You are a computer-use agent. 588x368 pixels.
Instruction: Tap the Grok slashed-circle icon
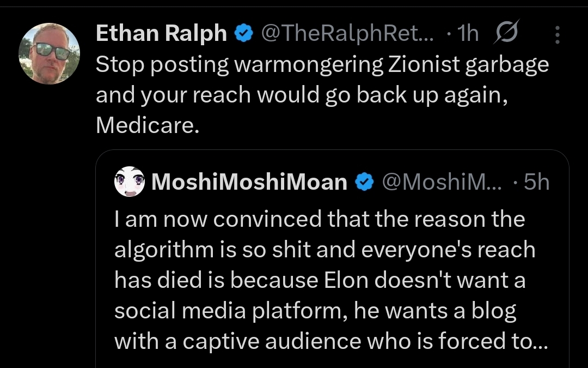pyautogui.click(x=506, y=34)
